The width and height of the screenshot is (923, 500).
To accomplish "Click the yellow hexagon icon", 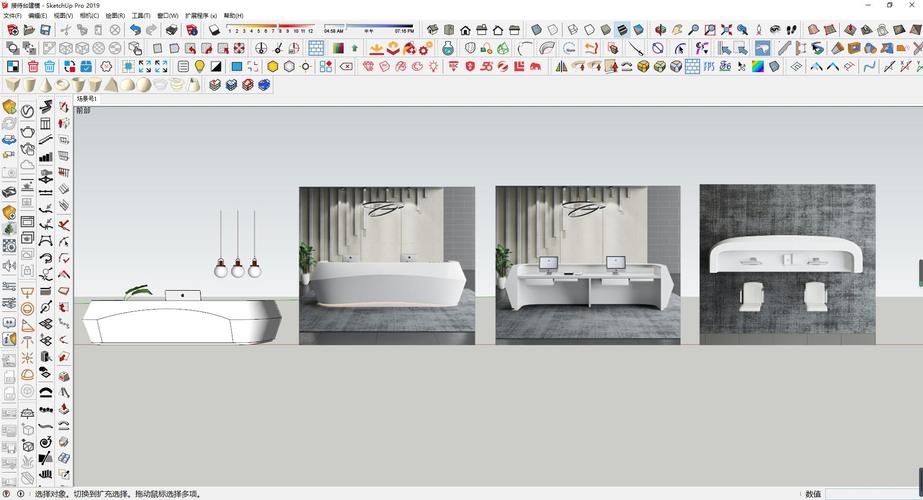I will tap(272, 66).
